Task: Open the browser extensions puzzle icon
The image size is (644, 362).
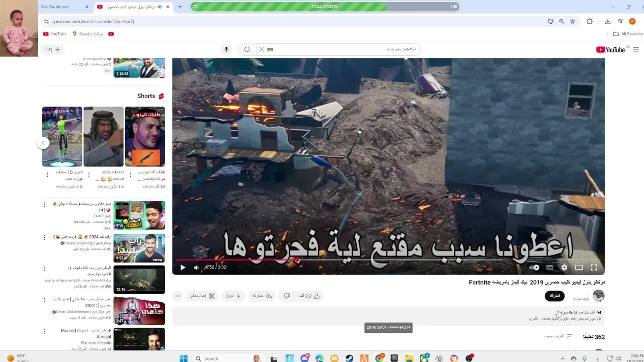Action: tap(590, 22)
